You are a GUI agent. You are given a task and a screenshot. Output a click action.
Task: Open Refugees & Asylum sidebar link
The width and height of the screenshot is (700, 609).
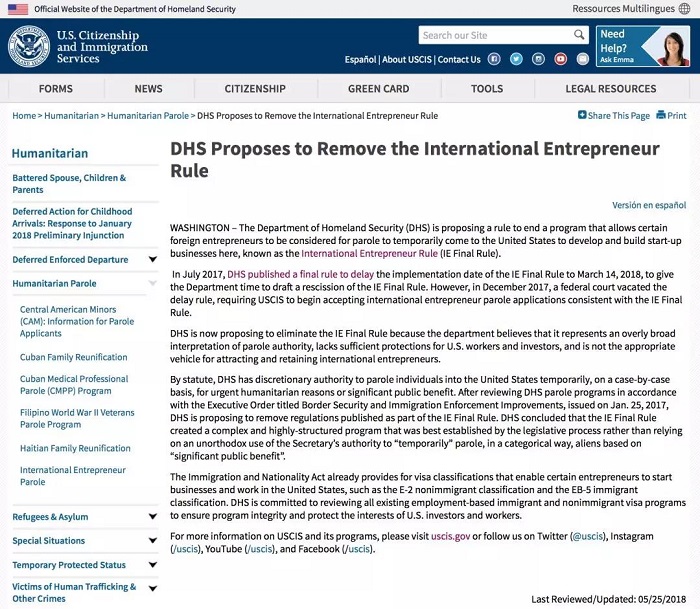point(50,517)
